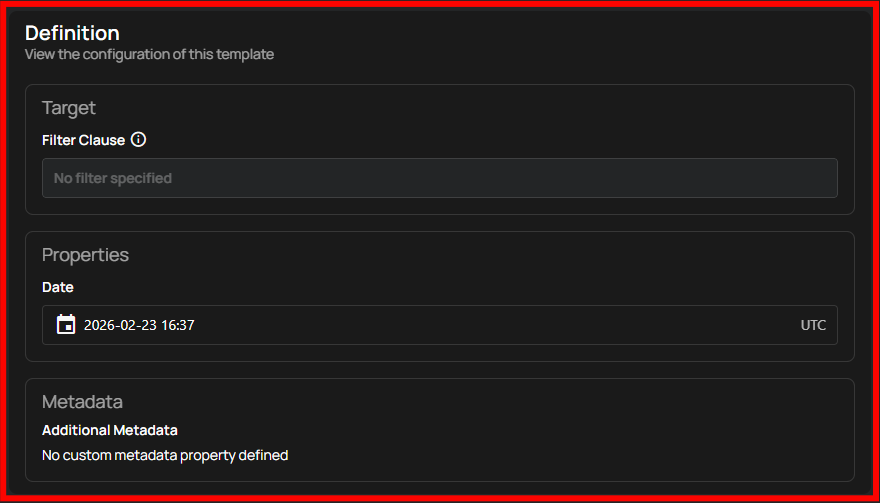880x503 pixels.
Task: Select the Properties section heading
Action: 85,255
